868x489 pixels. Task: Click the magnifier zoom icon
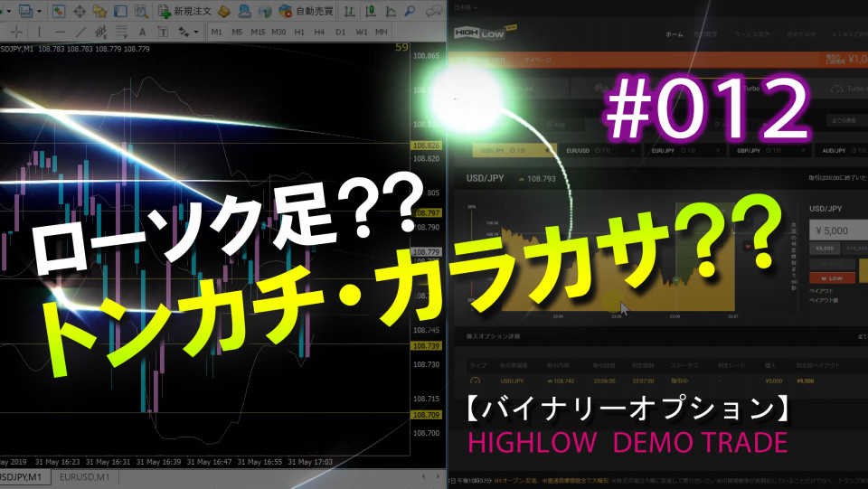point(410,11)
